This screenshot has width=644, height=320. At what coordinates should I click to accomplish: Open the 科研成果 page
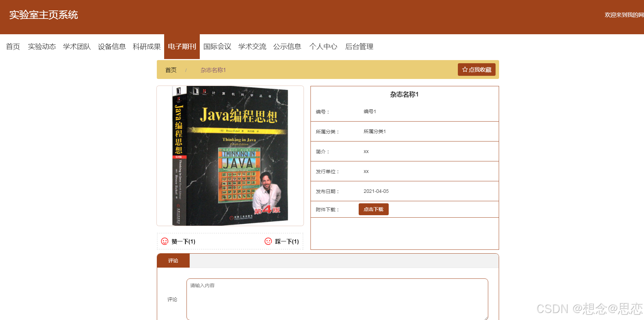147,46
